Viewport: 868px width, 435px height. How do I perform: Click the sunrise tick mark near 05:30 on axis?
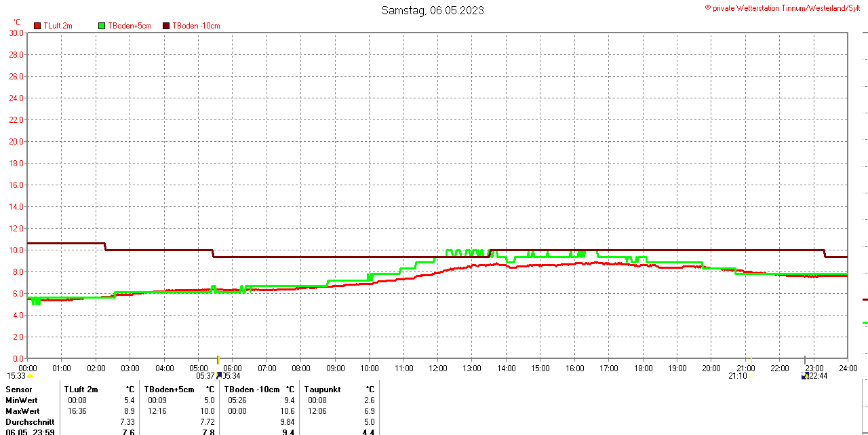(218, 360)
